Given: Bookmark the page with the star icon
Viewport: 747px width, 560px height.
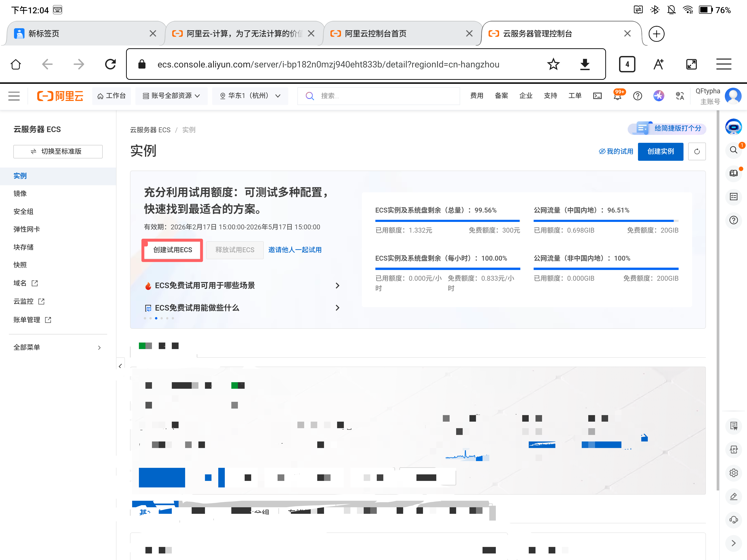Looking at the screenshot, I should point(553,64).
